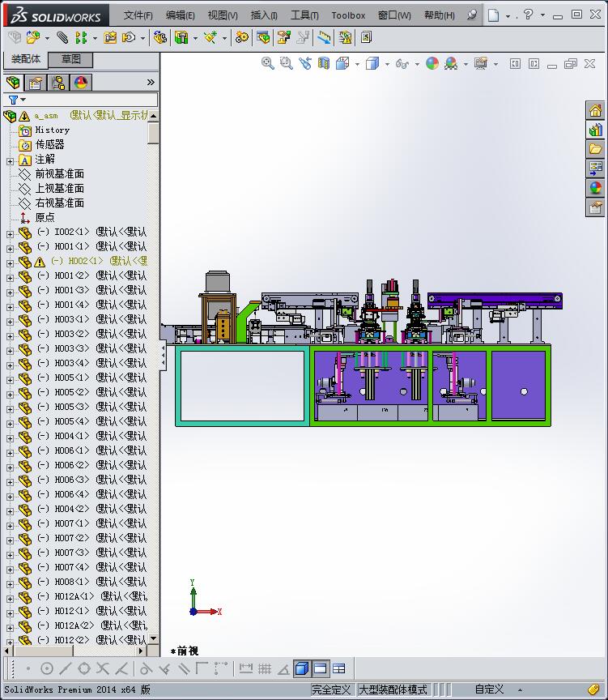The image size is (608, 700).
Task: Select the ConfigurationManager tab icon
Action: (x=58, y=83)
